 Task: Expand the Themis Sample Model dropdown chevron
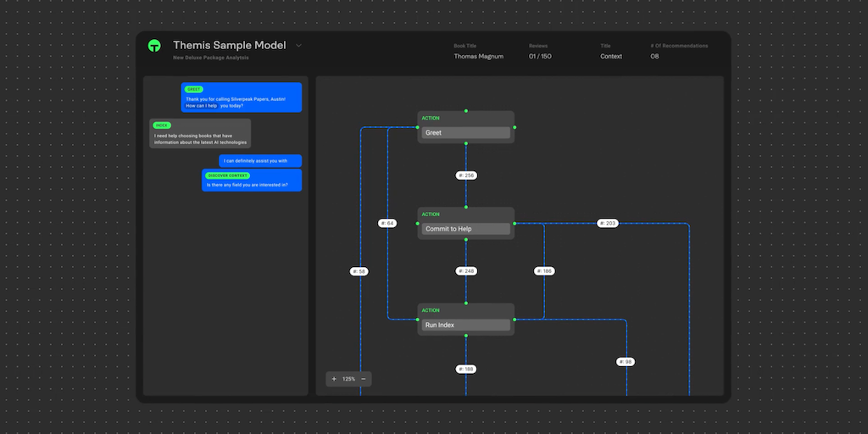pyautogui.click(x=298, y=46)
